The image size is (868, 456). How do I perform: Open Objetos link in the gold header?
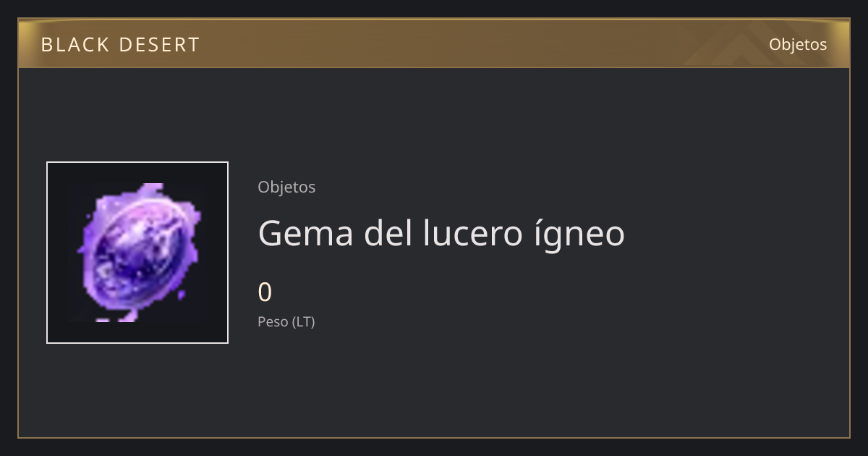[x=798, y=44]
